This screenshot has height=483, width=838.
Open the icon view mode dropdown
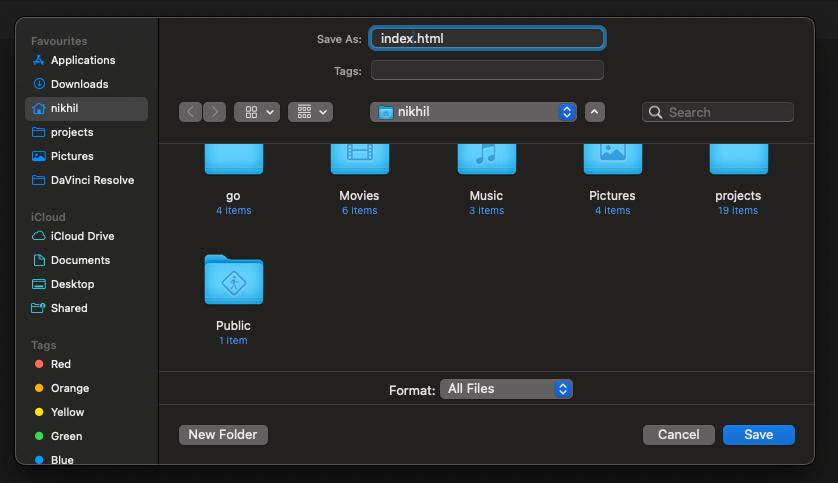click(x=257, y=112)
